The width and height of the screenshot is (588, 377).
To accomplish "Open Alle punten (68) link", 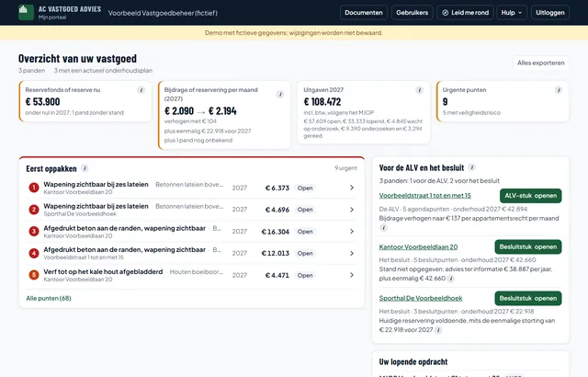I will coord(49,298).
